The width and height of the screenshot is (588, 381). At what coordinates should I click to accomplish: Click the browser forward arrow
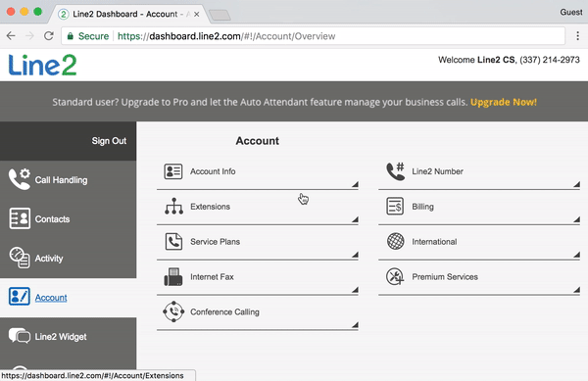pyautogui.click(x=29, y=36)
